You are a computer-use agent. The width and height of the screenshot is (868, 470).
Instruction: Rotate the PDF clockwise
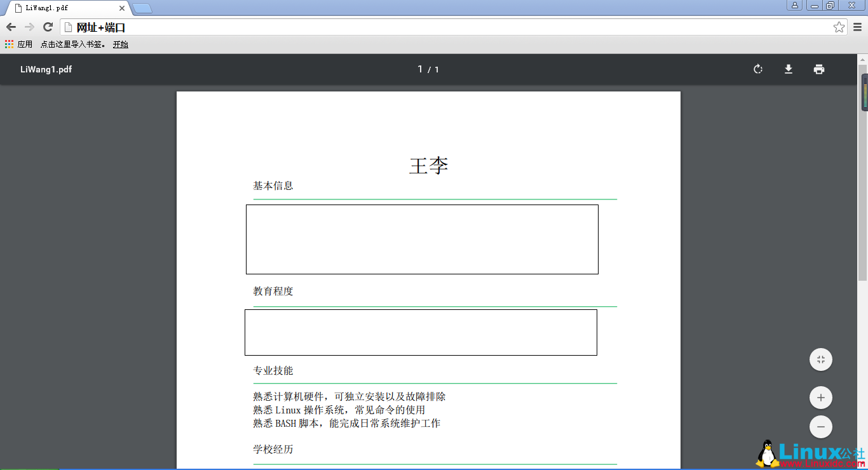757,69
